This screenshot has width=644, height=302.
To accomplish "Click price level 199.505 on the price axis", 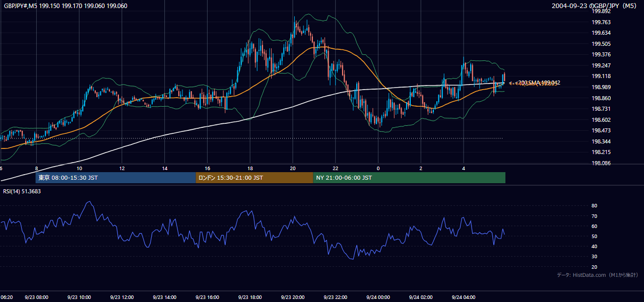I will tap(601, 44).
